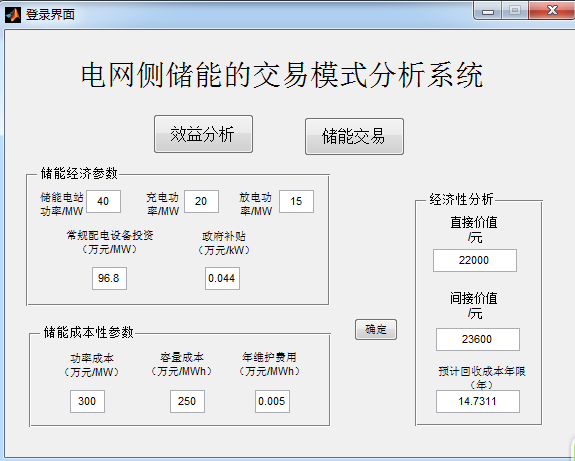Viewport: 575px width, 461px height.
Task: Click the 预计回收成本年限 result field
Action: pyautogui.click(x=477, y=401)
